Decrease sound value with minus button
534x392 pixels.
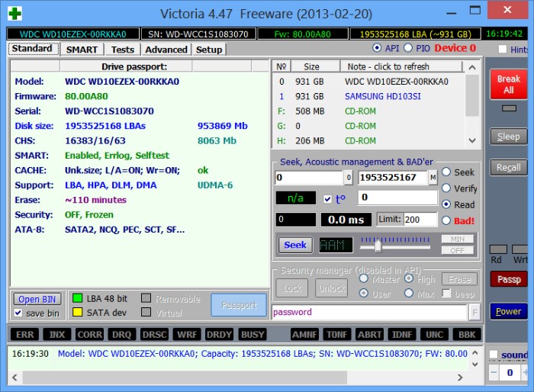click(494, 373)
